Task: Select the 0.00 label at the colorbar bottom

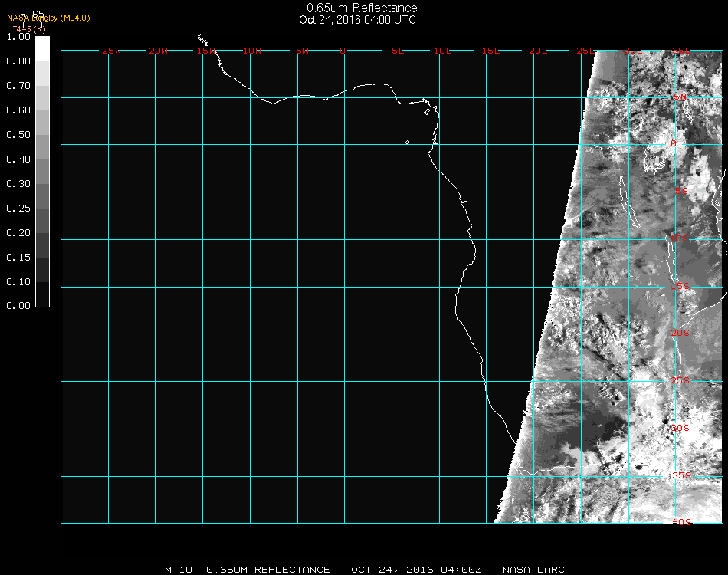Action: pyautogui.click(x=18, y=306)
